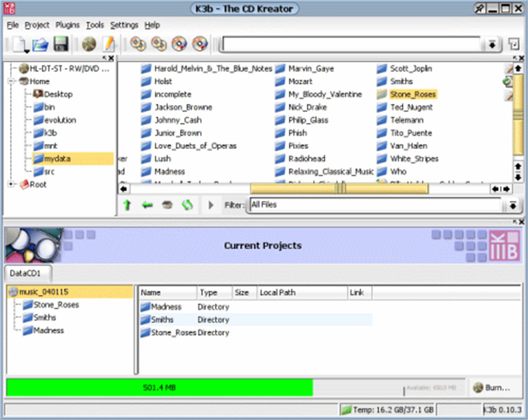This screenshot has height=420, width=528.
Task: Click the burn CD toolbar icon
Action: [x=88, y=43]
